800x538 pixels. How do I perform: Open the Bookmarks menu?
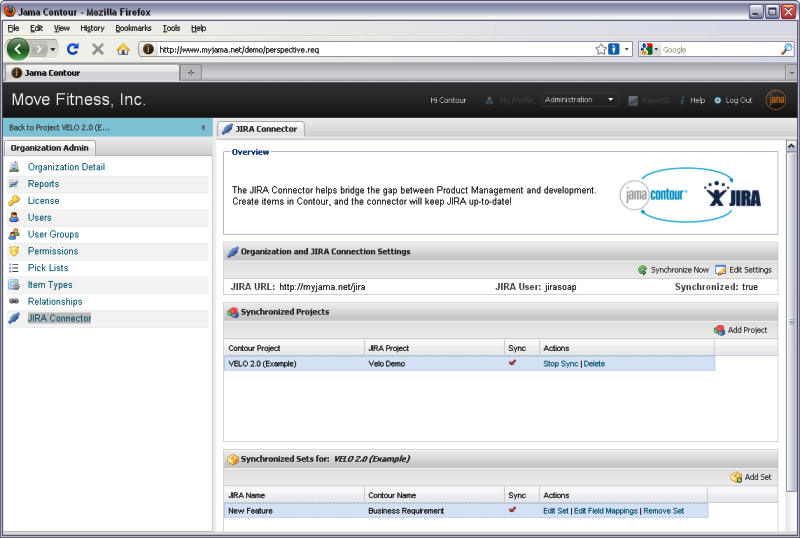point(133,28)
